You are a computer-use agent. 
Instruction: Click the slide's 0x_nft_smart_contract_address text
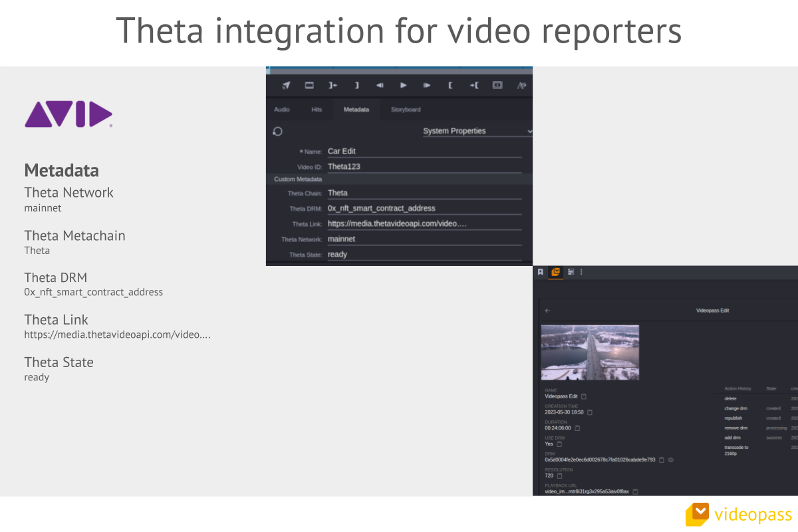94,292
